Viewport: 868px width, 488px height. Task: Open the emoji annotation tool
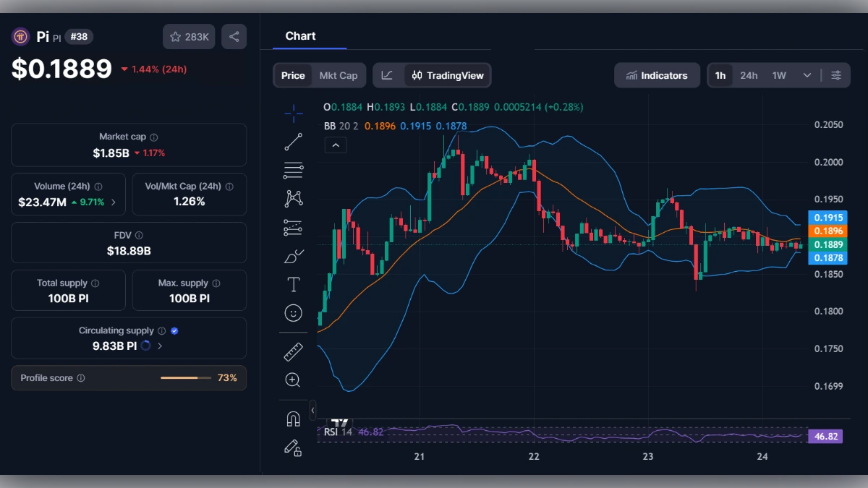point(293,312)
